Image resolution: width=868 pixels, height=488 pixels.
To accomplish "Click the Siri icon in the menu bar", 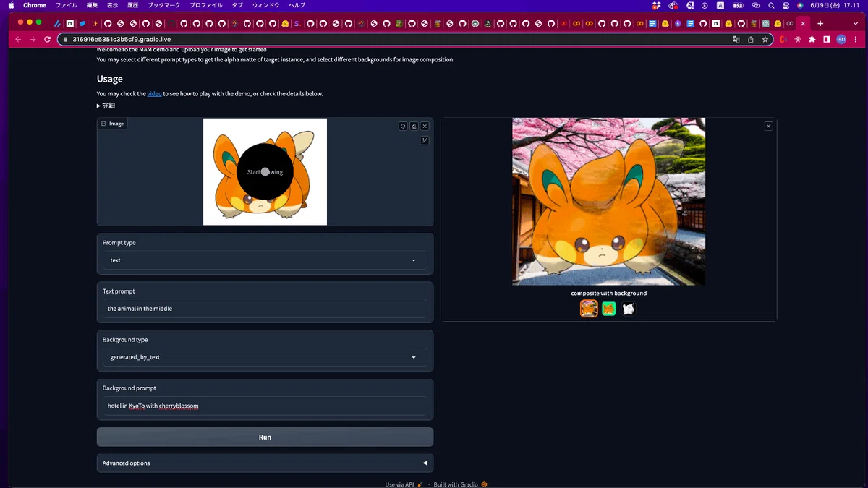I will coord(800,5).
